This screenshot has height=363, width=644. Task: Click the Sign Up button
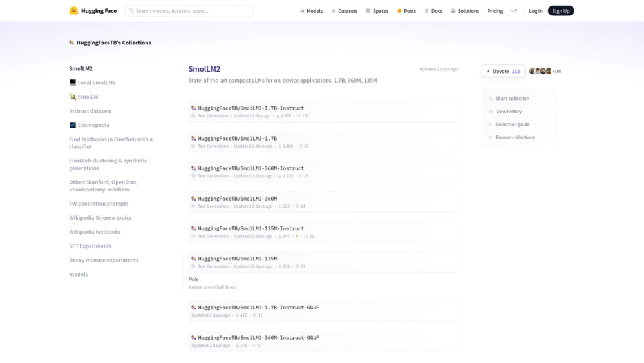tap(561, 11)
